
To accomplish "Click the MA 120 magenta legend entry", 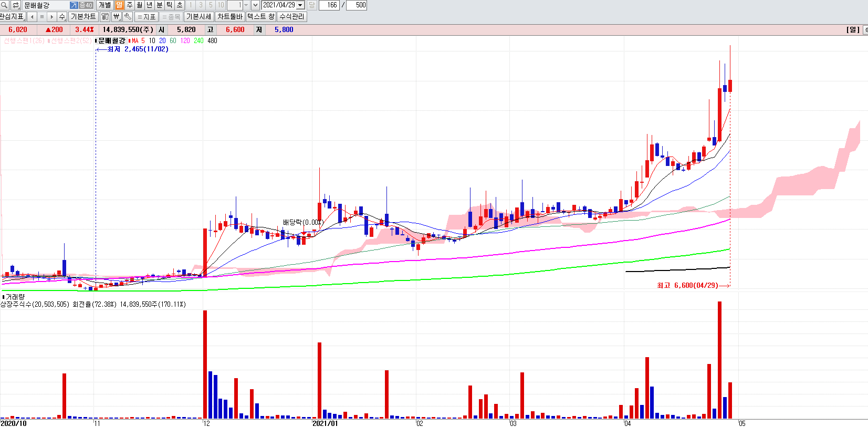I will (185, 40).
